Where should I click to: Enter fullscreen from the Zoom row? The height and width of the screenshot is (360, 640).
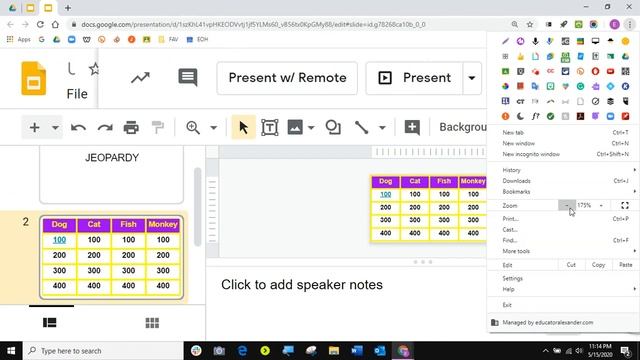[x=625, y=205]
